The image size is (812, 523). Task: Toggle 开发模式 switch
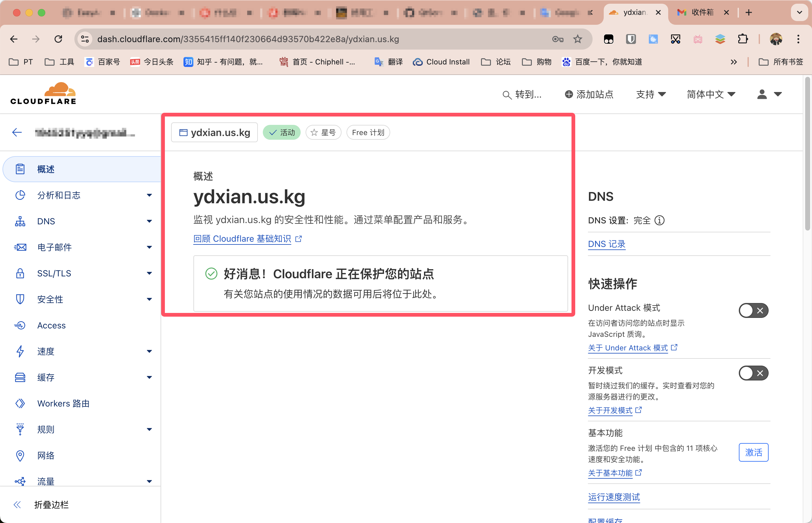[x=754, y=374]
